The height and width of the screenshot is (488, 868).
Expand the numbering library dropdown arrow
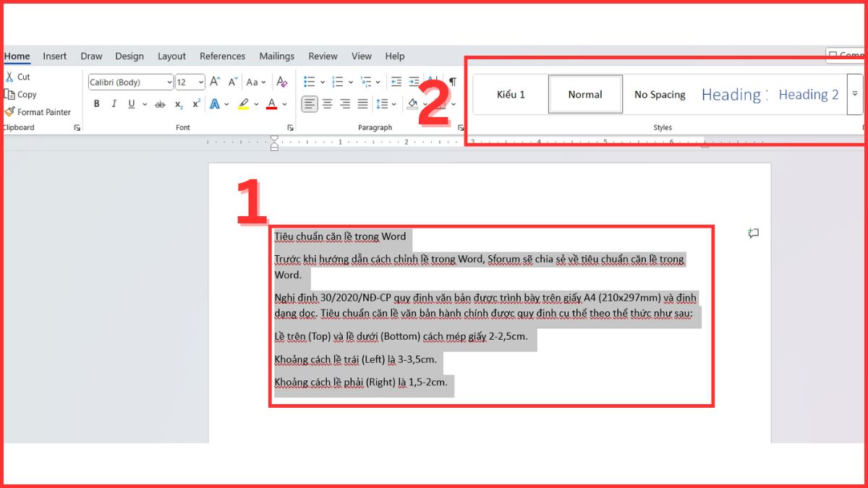350,82
